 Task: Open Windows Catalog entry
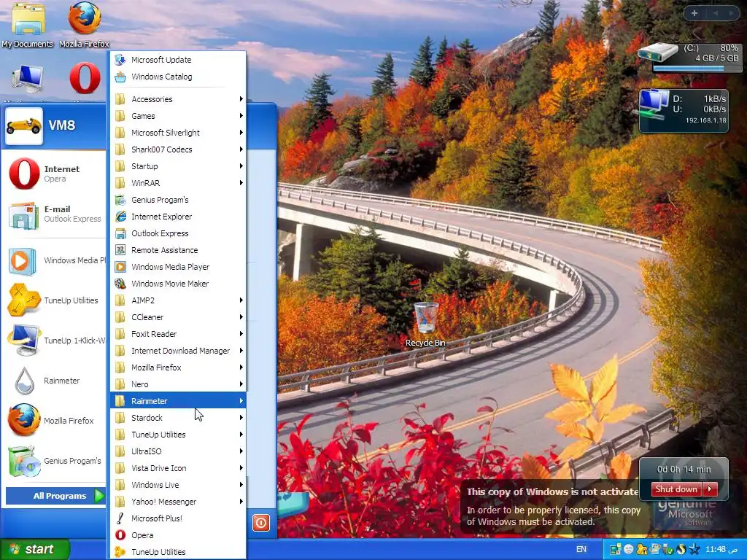click(178, 77)
